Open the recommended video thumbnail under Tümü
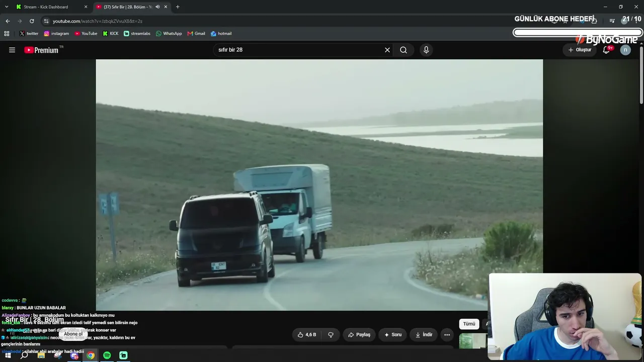644x362 pixels. (473, 341)
